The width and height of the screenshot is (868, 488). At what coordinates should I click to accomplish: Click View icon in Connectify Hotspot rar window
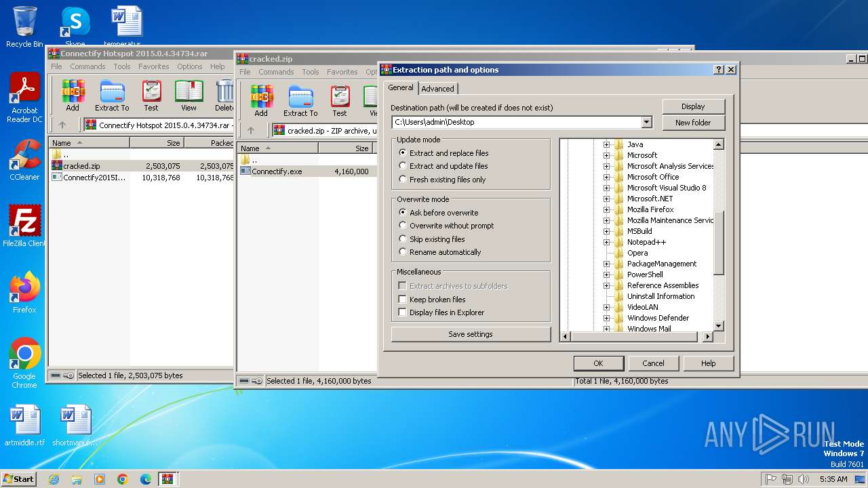tap(189, 96)
